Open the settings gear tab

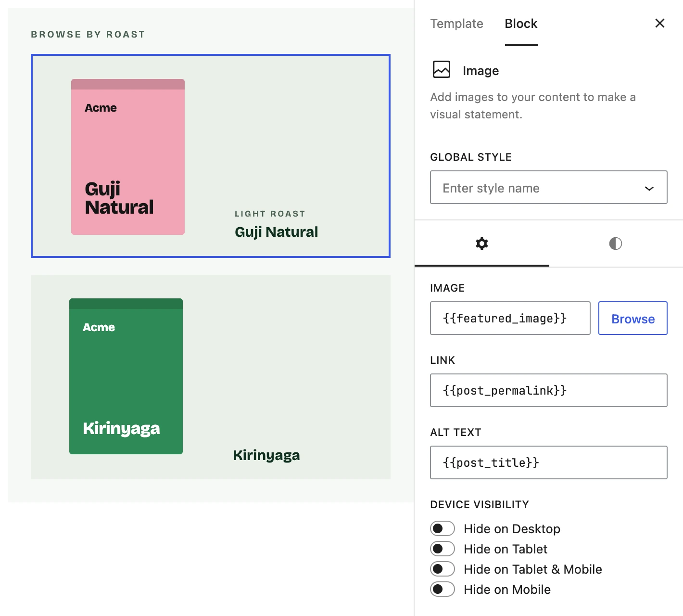pos(482,244)
